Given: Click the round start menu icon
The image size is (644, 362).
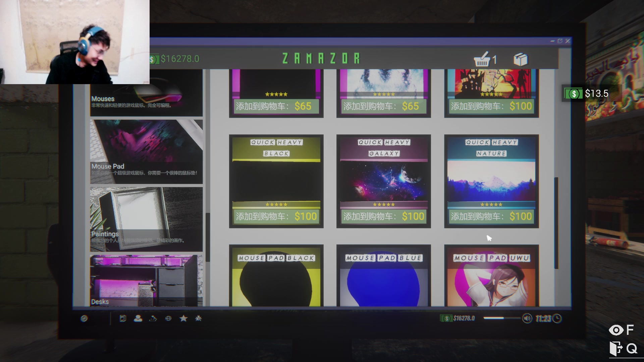Looking at the screenshot, I should (x=84, y=318).
